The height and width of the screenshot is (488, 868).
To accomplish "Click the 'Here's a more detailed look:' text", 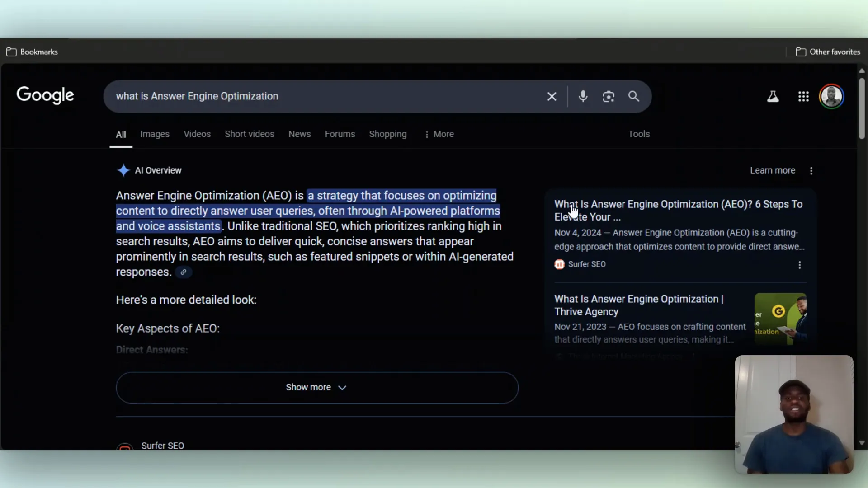I will pyautogui.click(x=186, y=300).
